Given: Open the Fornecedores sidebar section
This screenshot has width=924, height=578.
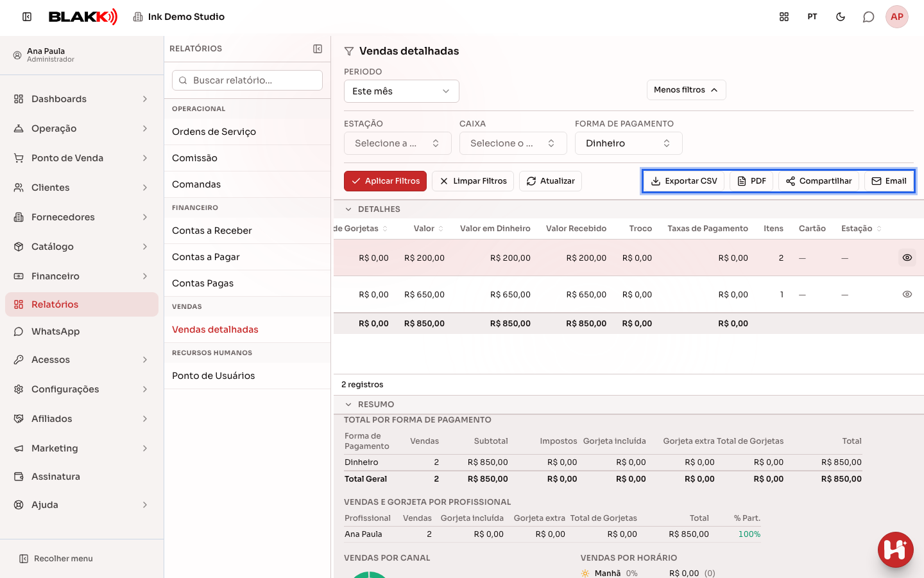Looking at the screenshot, I should [81, 217].
